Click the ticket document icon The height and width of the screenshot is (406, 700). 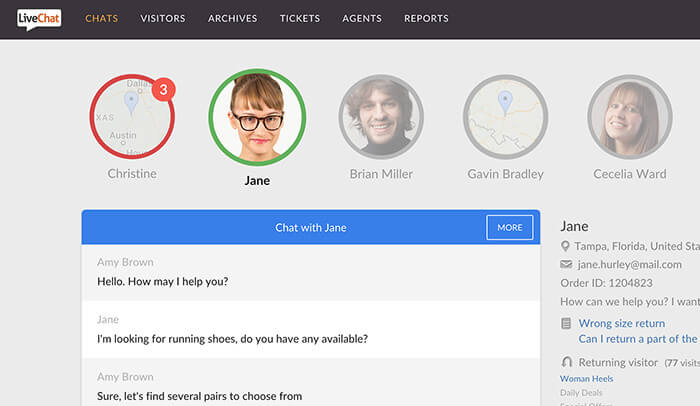pos(566,323)
